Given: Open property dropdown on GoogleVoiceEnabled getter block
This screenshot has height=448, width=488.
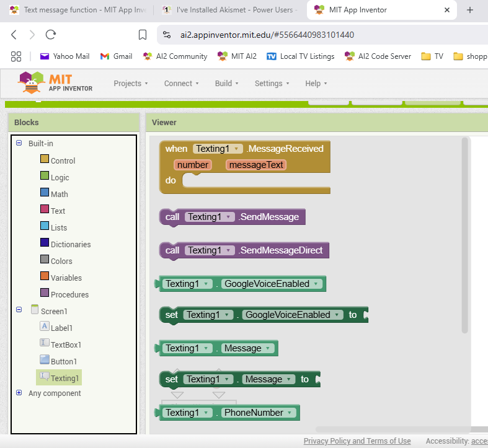Looking at the screenshot, I should click(272, 284).
